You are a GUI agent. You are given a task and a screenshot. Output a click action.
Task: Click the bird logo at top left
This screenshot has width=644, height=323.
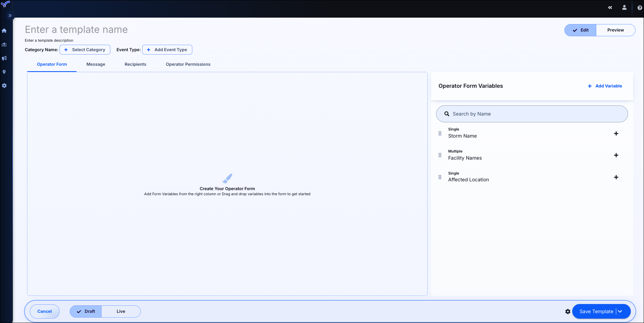[x=5, y=4]
